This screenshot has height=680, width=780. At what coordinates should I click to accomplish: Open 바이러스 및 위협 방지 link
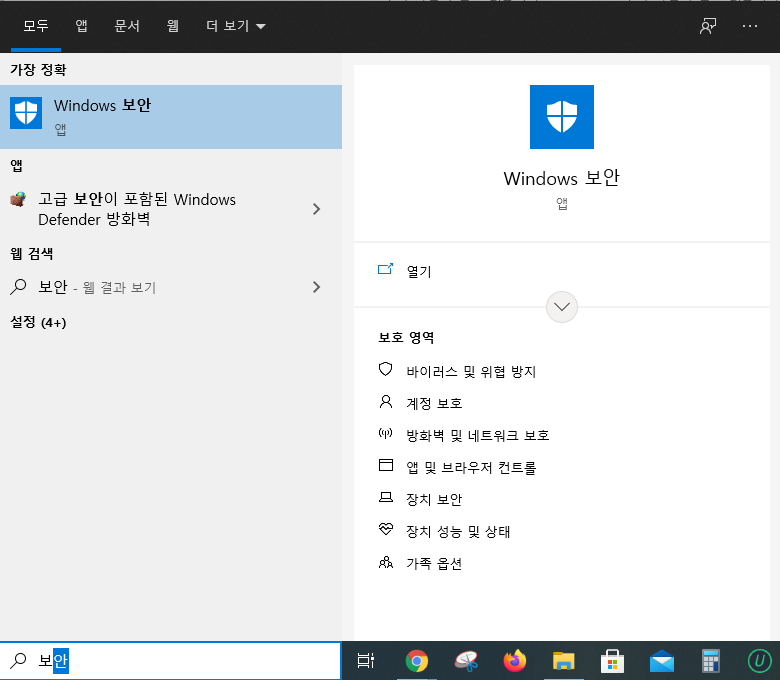[x=471, y=371]
